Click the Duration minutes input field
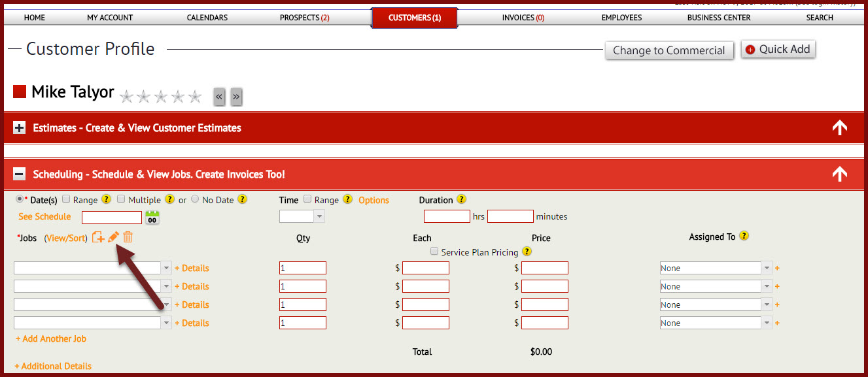This screenshot has width=868, height=377. [510, 216]
